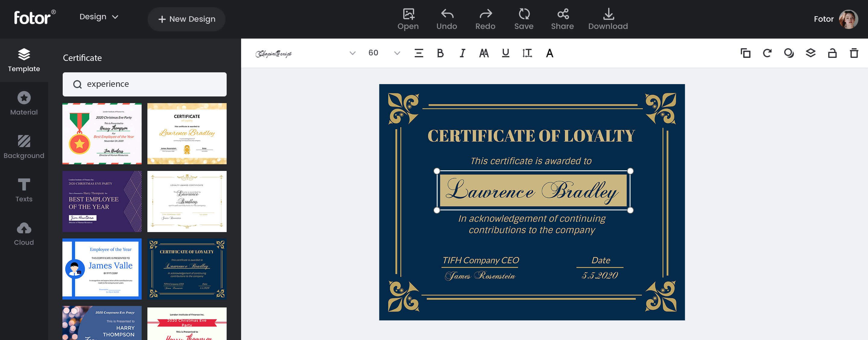This screenshot has width=868, height=340.
Task: Delete the selected text element
Action: pyautogui.click(x=854, y=53)
